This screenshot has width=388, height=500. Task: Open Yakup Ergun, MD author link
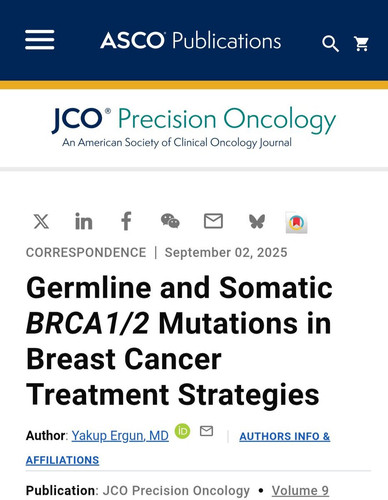120,436
